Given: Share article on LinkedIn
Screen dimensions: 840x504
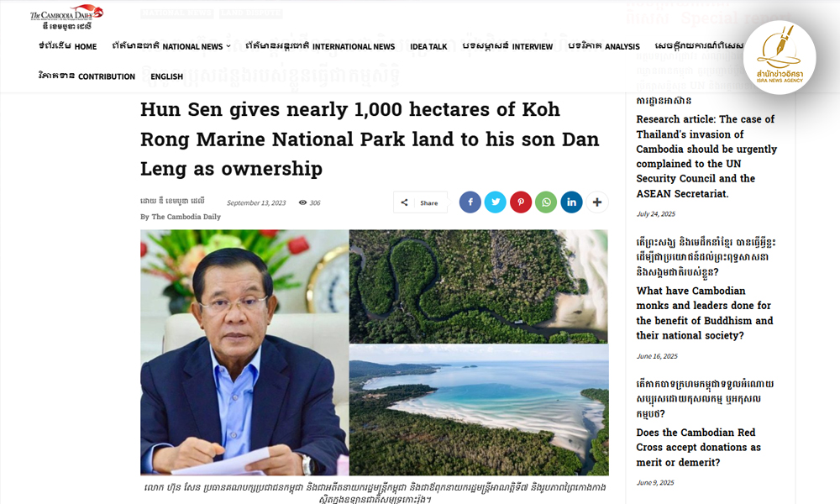Looking at the screenshot, I should point(572,202).
